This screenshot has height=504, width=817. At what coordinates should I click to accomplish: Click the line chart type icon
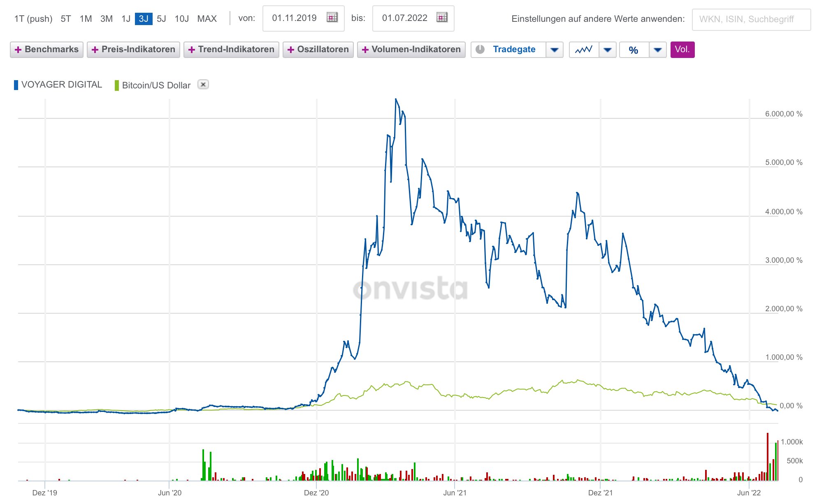pyautogui.click(x=584, y=50)
